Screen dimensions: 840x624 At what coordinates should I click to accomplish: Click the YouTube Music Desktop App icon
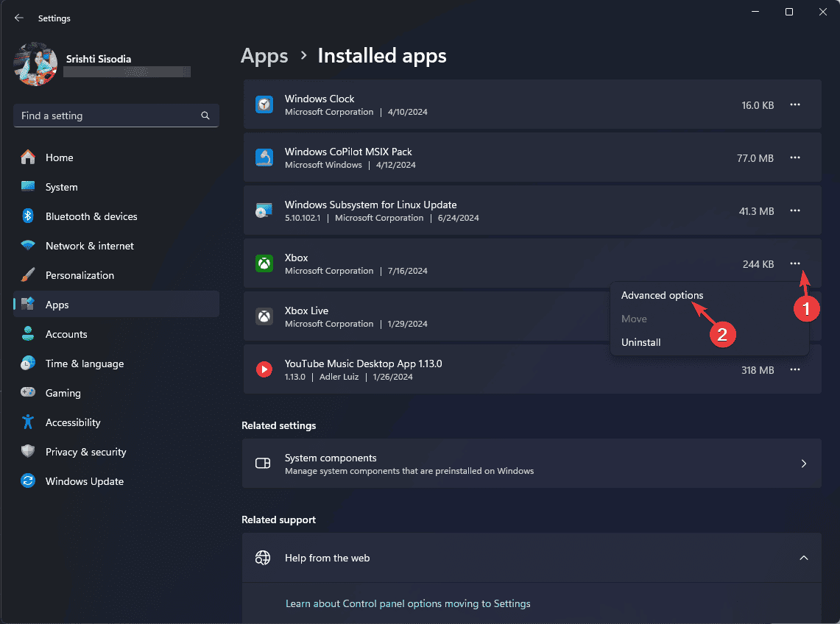[x=264, y=369]
